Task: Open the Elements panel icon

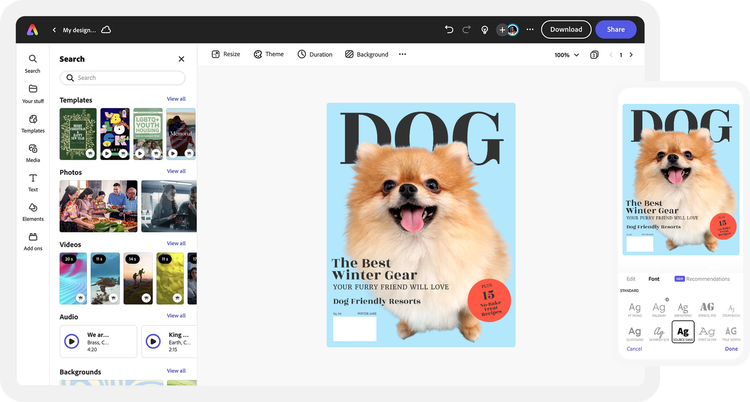Action: pos(33,211)
